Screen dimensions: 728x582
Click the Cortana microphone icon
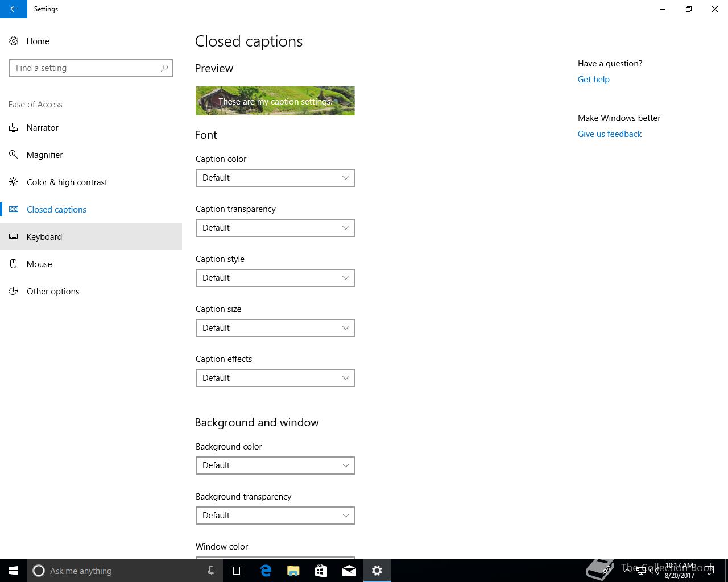click(211, 571)
